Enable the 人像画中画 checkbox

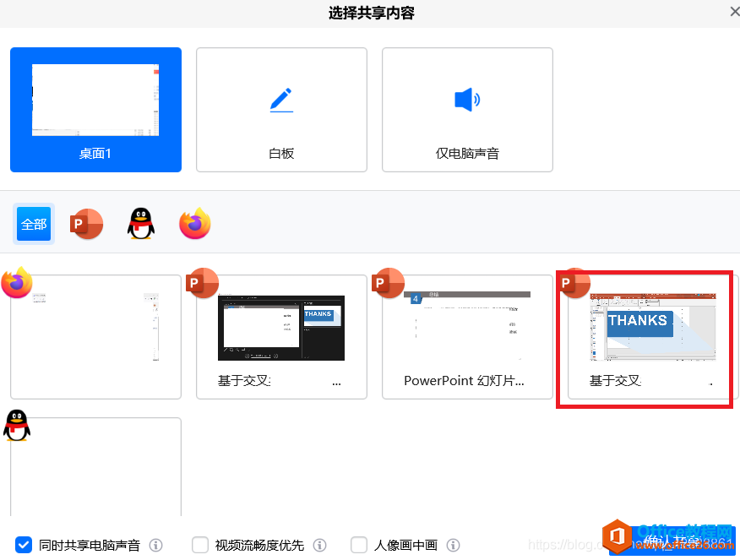358,545
